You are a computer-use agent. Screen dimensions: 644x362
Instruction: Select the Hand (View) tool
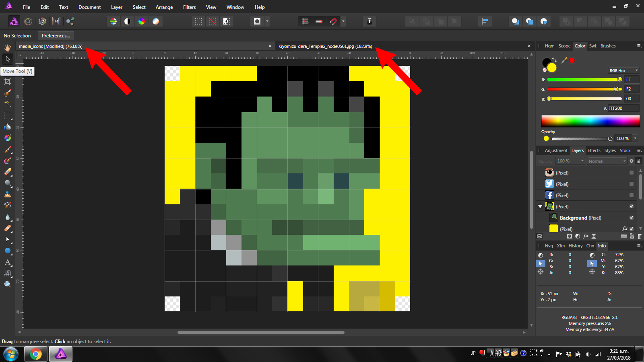[x=8, y=47]
